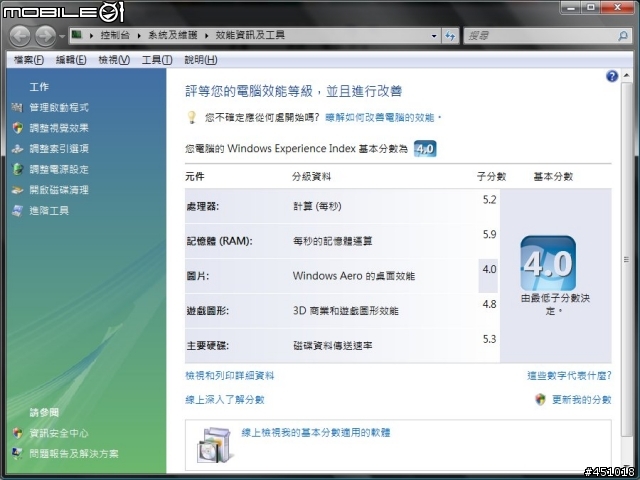
Task: Select 效能資訊及工具 breadcrumb segment
Action: tap(250, 35)
